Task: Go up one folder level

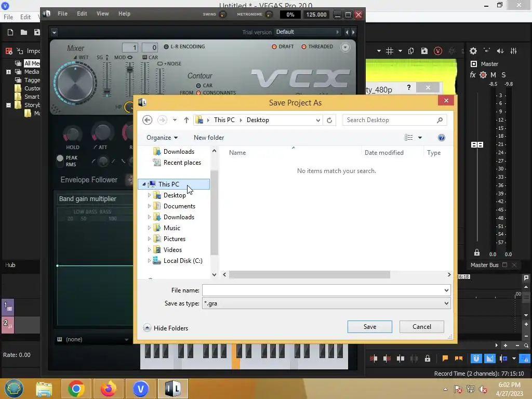Action: tap(187, 120)
